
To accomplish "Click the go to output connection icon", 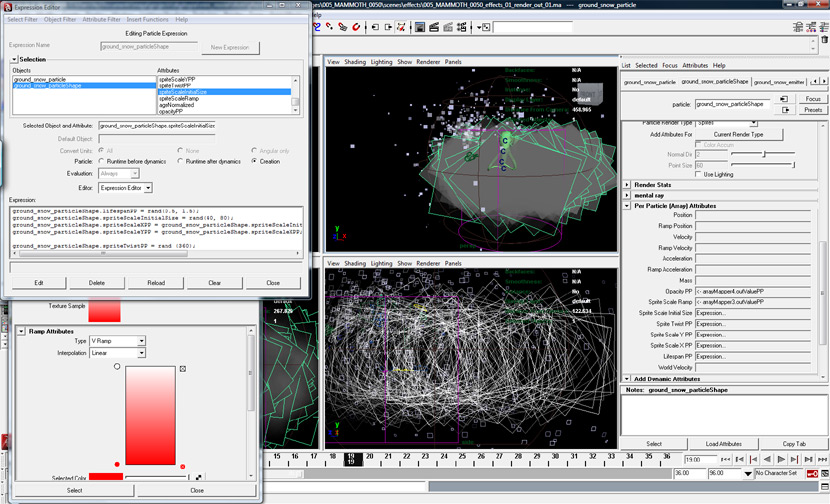I will point(786,109).
